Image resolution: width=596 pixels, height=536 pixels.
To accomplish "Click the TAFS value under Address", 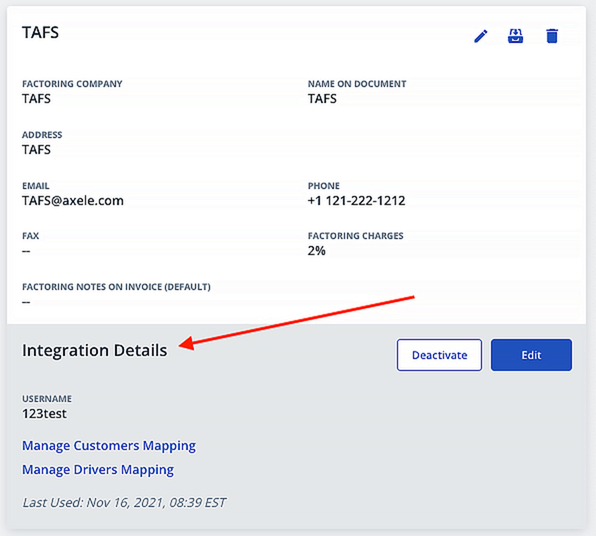I will tap(36, 150).
